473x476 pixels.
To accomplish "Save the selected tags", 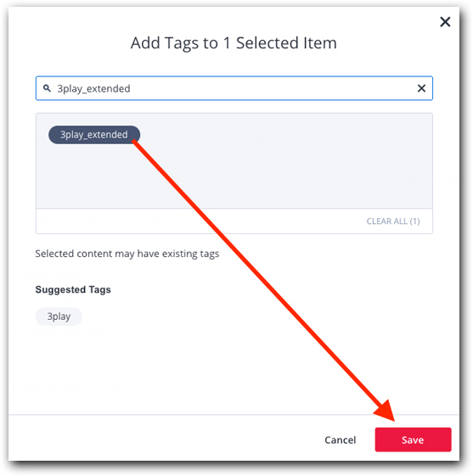I will click(413, 440).
